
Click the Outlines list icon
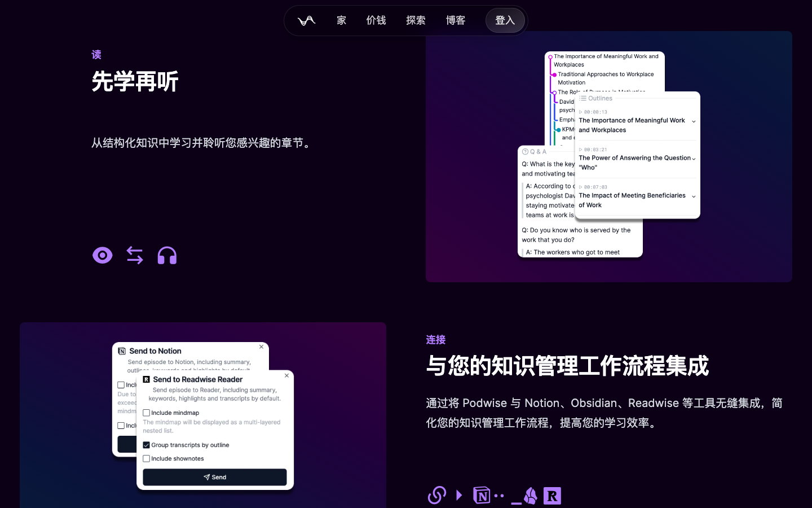582,98
